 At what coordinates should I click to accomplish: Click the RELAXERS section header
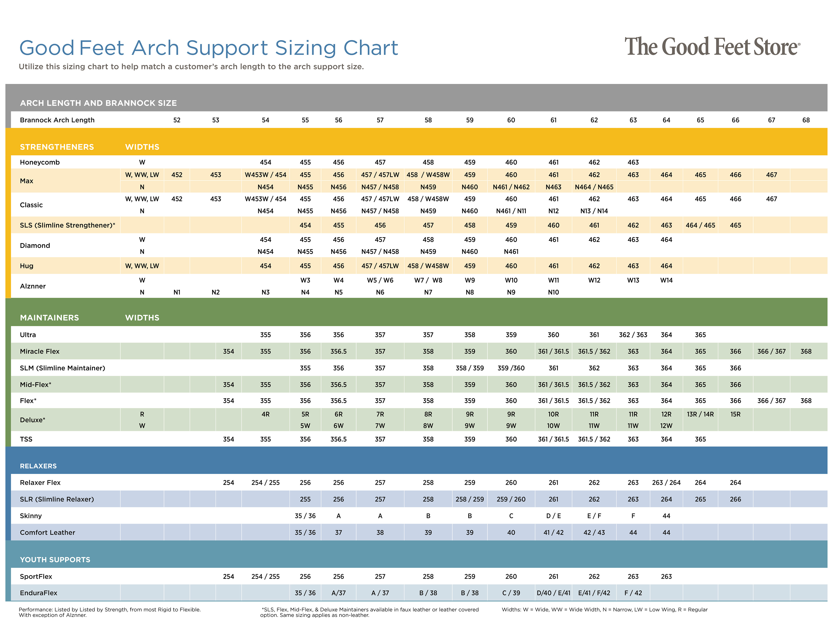(38, 466)
